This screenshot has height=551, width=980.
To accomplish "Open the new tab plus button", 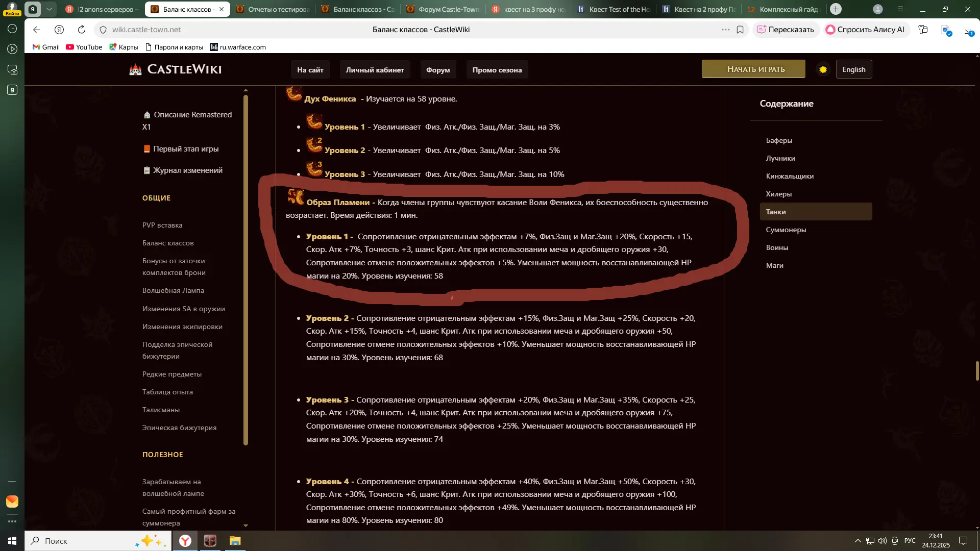I will 836,9.
